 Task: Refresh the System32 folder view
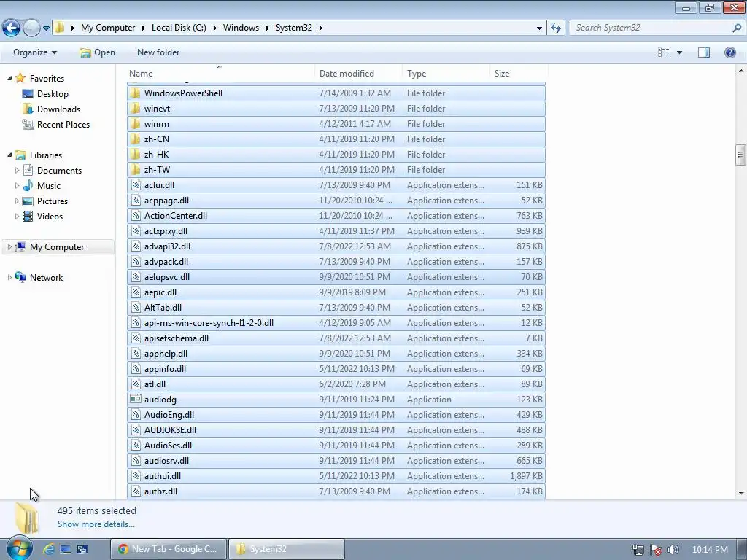pos(555,28)
